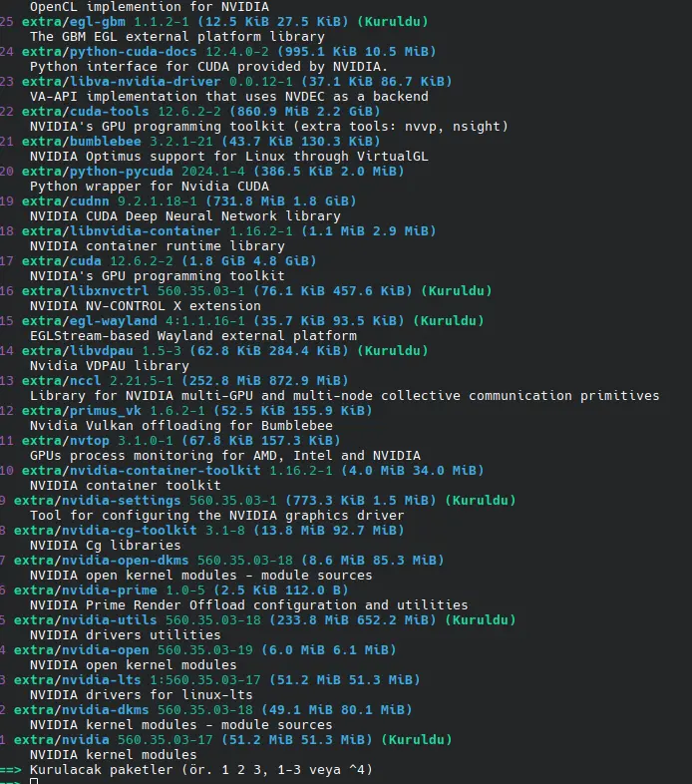Viewport: 692px width, 784px height.
Task: Select the extra/egl-wayland package name
Action: tap(90, 321)
